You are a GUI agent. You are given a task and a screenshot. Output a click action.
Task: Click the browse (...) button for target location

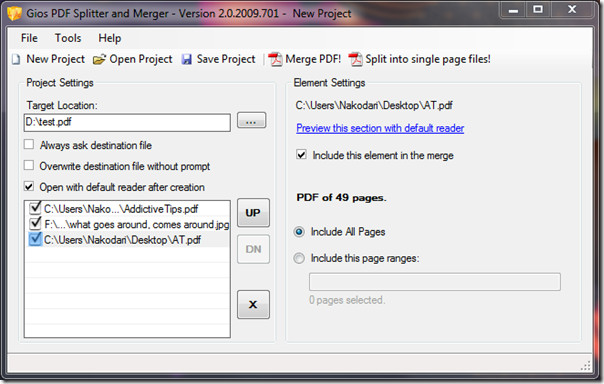click(x=251, y=121)
